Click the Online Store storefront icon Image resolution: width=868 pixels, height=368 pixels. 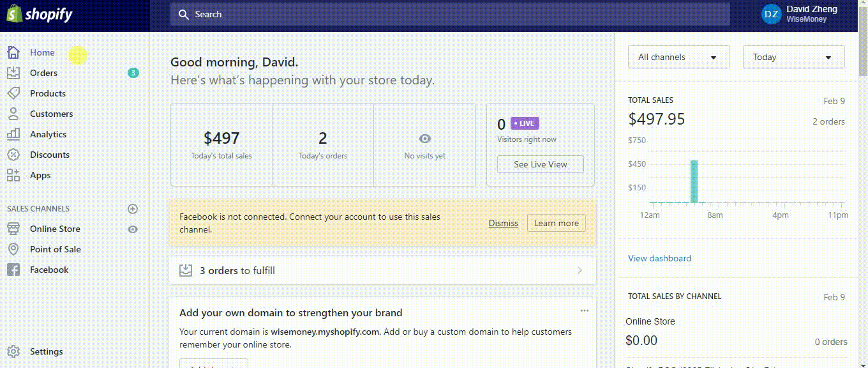tap(13, 229)
